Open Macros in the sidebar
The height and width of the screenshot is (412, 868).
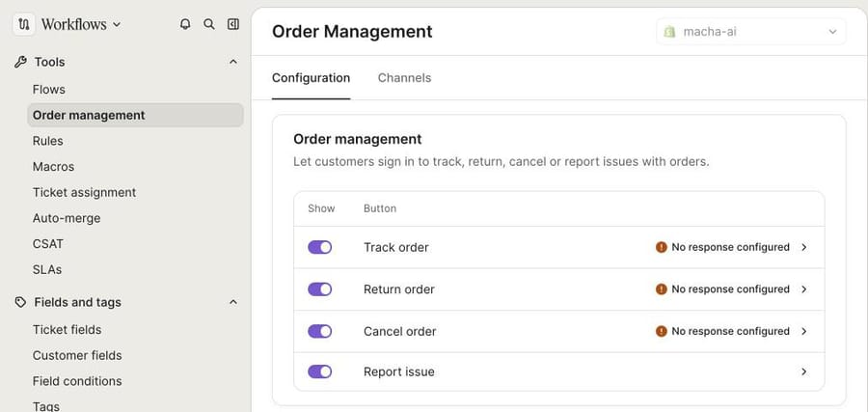point(53,167)
